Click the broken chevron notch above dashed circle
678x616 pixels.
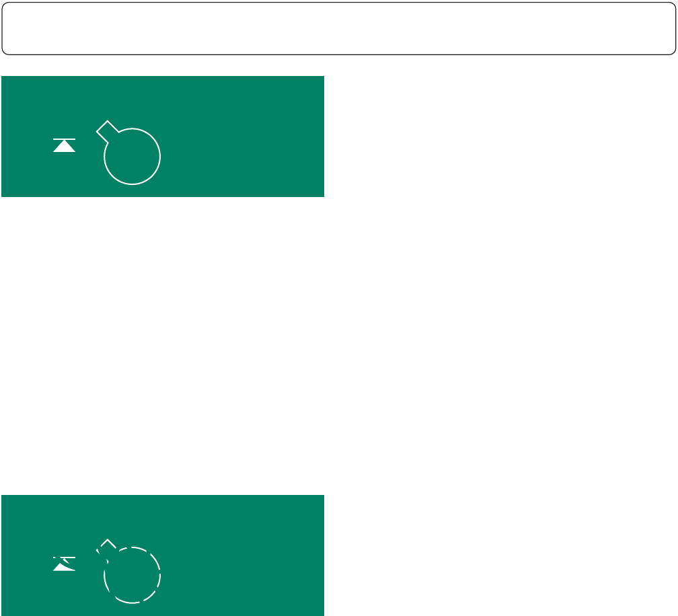point(107,547)
